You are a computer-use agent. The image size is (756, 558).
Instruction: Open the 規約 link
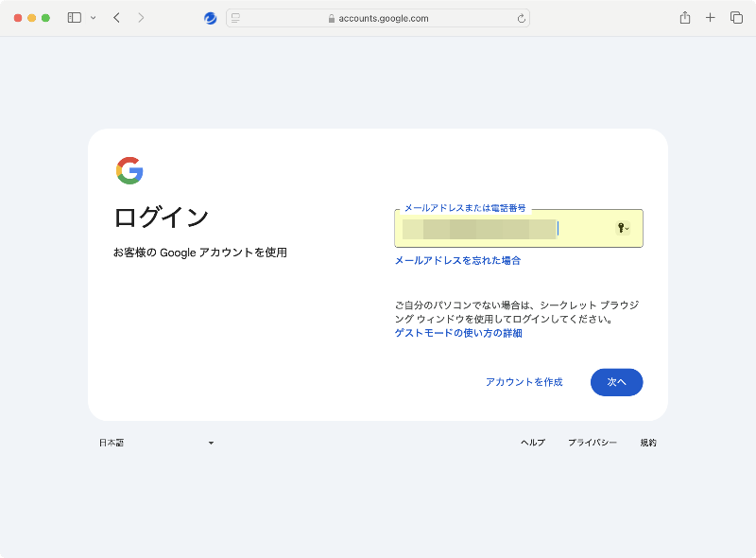tap(648, 443)
